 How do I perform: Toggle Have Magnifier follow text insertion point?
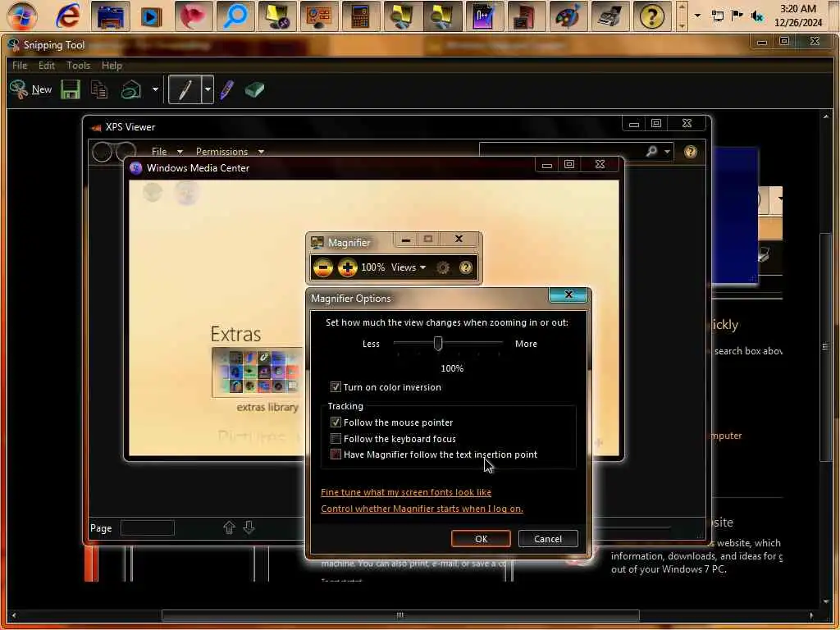point(336,454)
